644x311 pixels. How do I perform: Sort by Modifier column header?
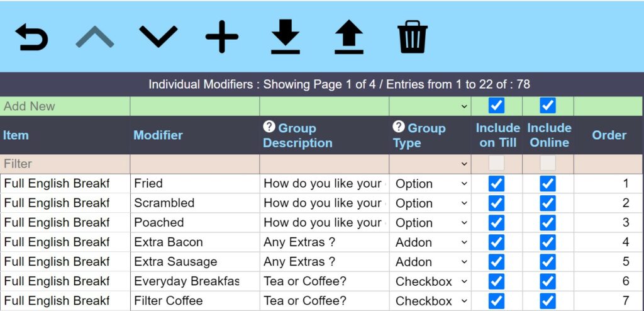point(158,135)
